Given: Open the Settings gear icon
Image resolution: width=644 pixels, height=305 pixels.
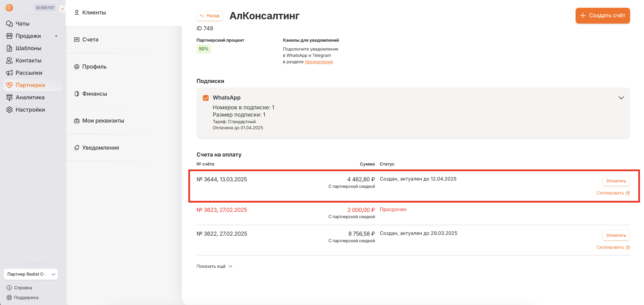Looking at the screenshot, I should [9, 110].
